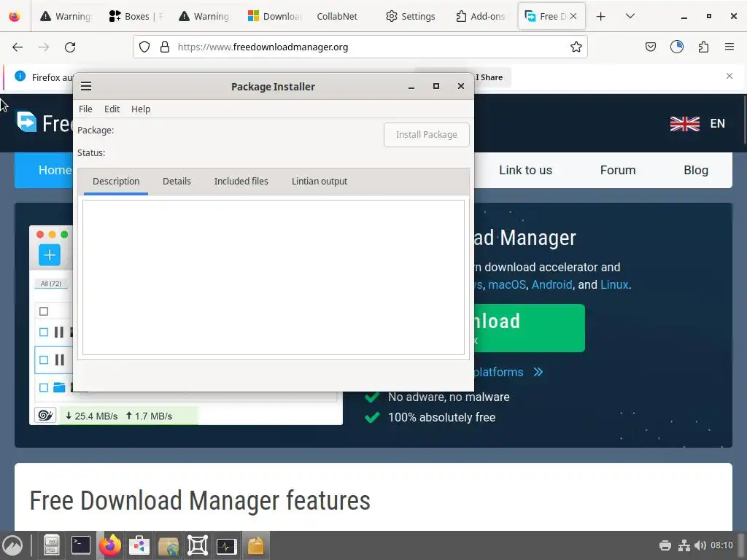This screenshot has width=747, height=560.
Task: Select the Description tab
Action: (116, 182)
